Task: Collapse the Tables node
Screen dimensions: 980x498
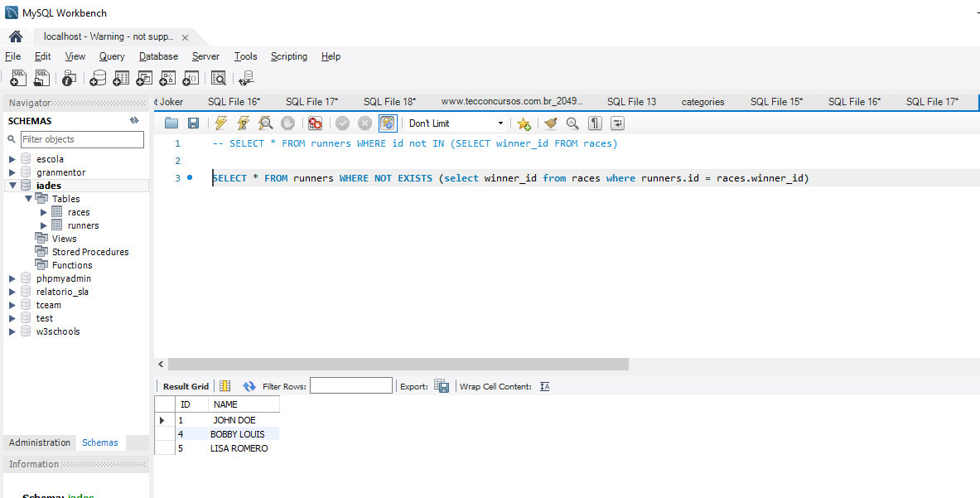Action: click(x=28, y=199)
